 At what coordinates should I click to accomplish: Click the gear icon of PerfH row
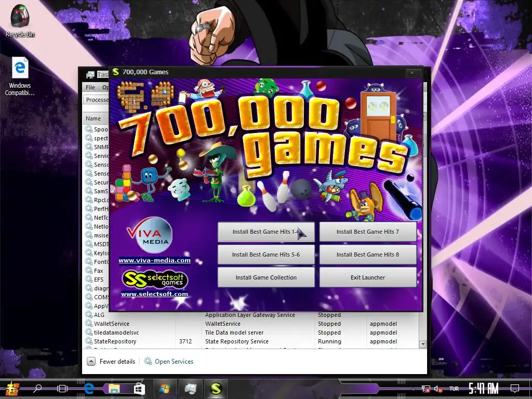[89, 209]
